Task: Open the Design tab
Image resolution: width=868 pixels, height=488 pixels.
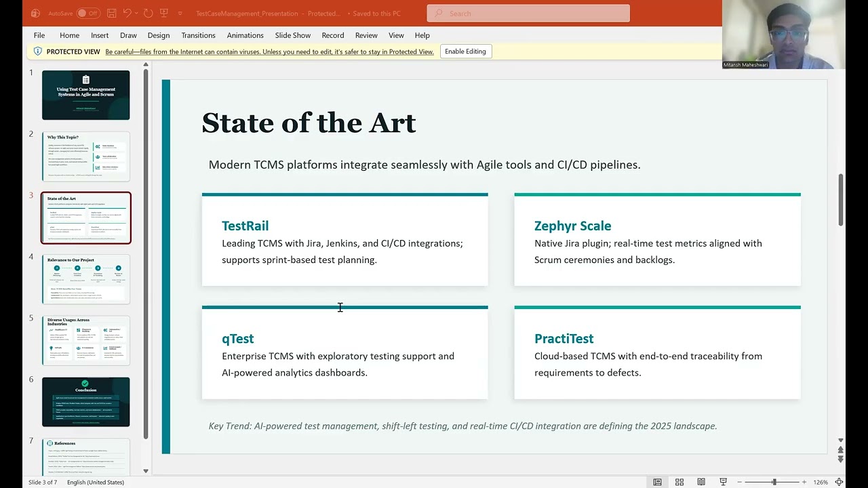Action: coord(159,35)
